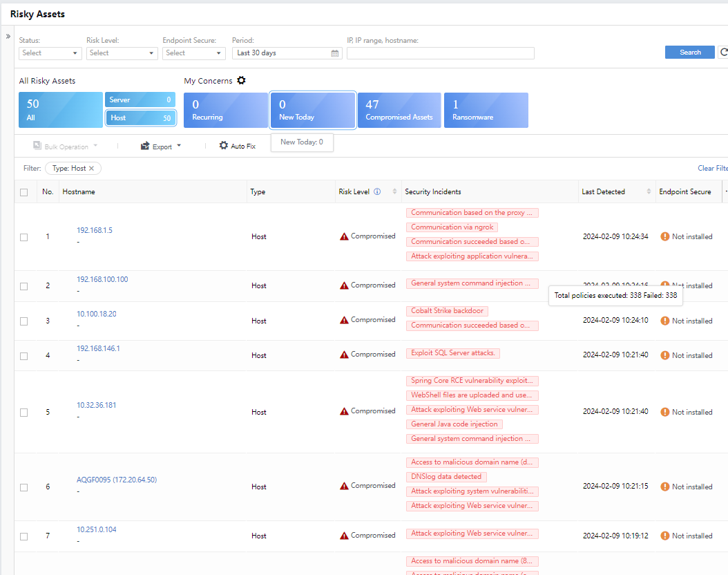Expand the collapsed left sidebar arrow

tap(7, 37)
